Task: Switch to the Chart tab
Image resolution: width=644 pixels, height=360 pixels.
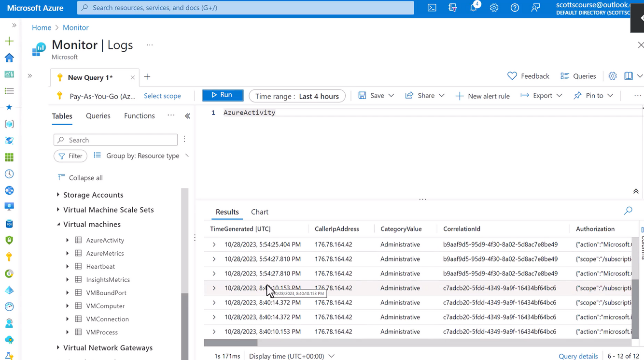Action: (259, 212)
